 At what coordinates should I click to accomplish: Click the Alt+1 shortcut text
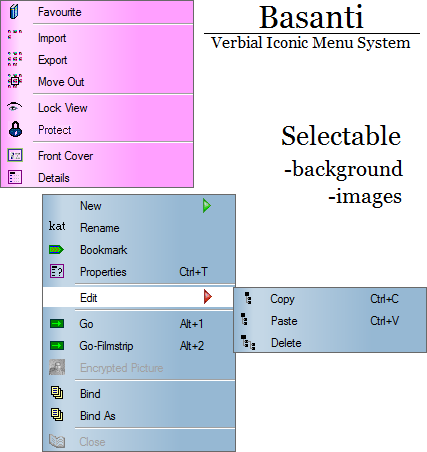click(x=191, y=324)
